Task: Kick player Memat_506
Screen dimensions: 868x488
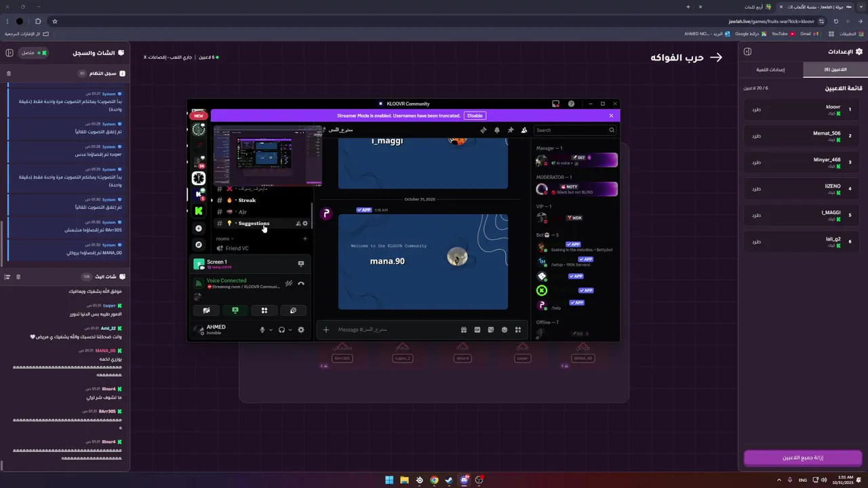Action: click(x=756, y=136)
